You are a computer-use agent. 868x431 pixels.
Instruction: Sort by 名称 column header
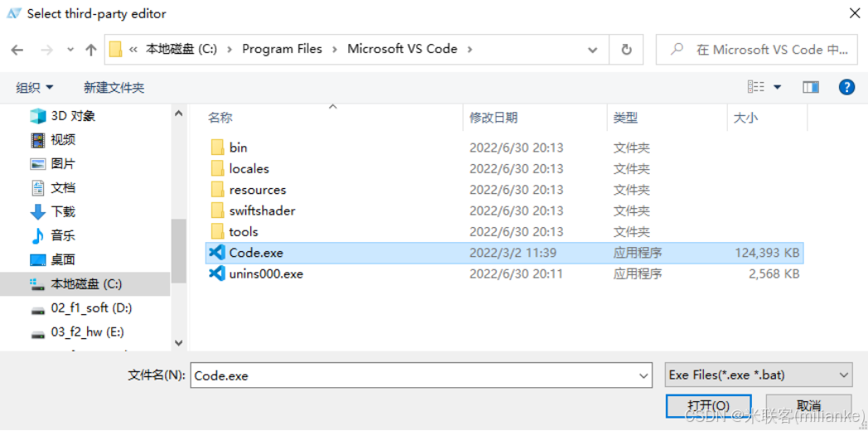pos(221,118)
